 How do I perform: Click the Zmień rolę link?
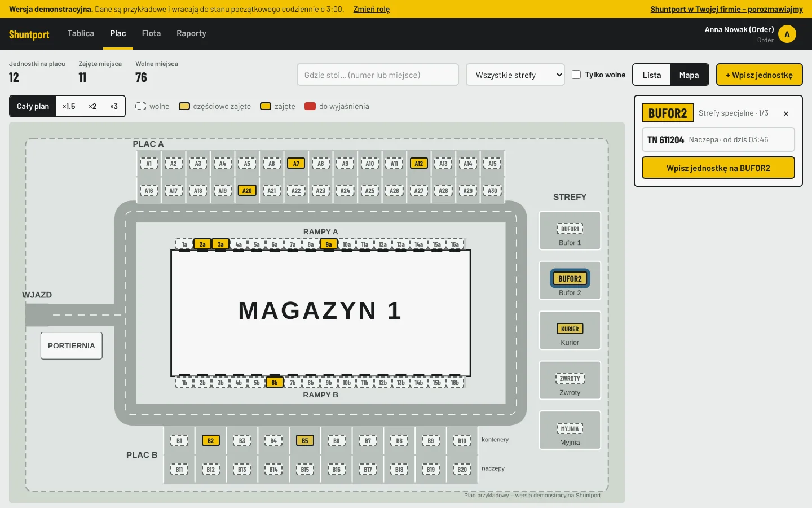[371, 9]
